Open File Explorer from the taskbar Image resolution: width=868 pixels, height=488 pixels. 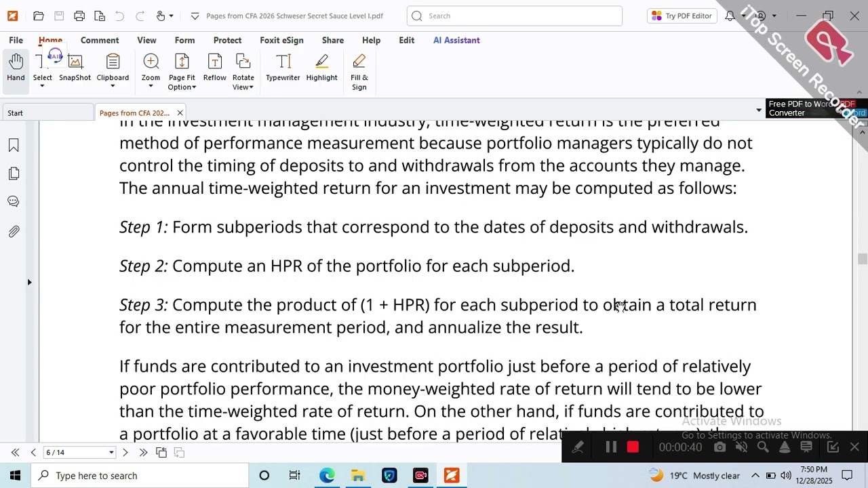pyautogui.click(x=358, y=476)
